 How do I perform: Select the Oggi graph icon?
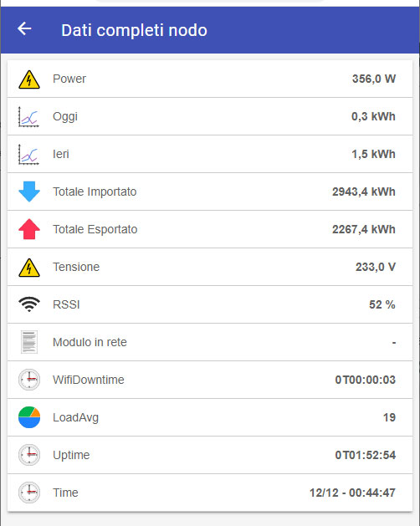click(29, 117)
